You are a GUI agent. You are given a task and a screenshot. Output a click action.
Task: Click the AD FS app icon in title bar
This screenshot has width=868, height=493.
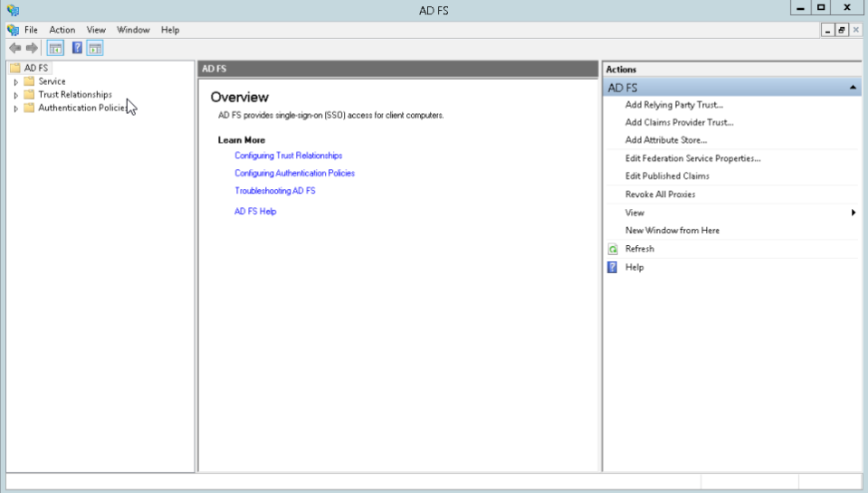click(14, 10)
